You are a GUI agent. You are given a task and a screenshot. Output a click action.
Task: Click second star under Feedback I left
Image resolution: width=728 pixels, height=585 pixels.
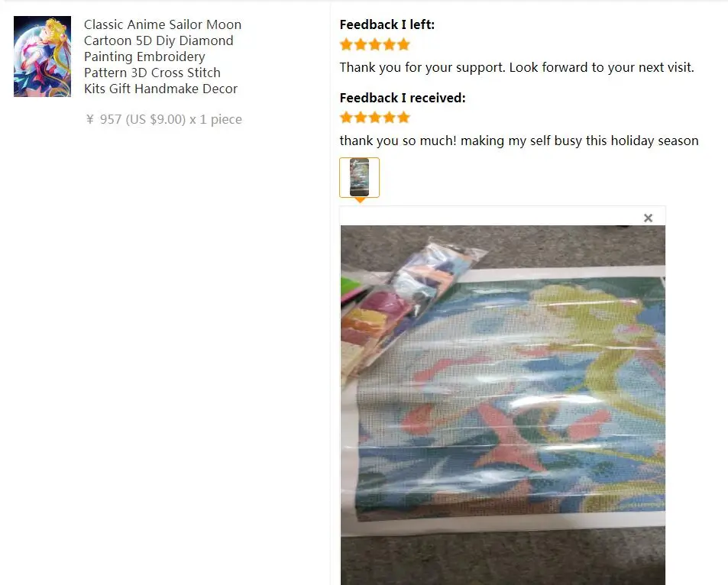click(361, 44)
